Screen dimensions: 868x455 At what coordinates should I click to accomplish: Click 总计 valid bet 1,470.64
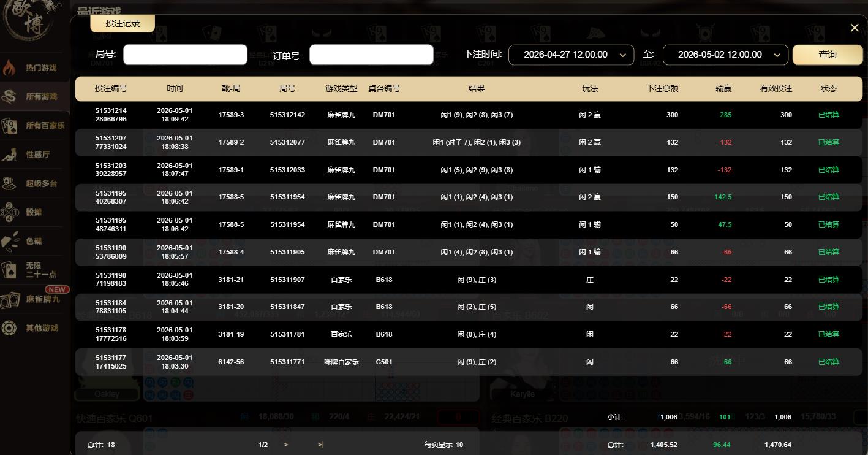778,445
